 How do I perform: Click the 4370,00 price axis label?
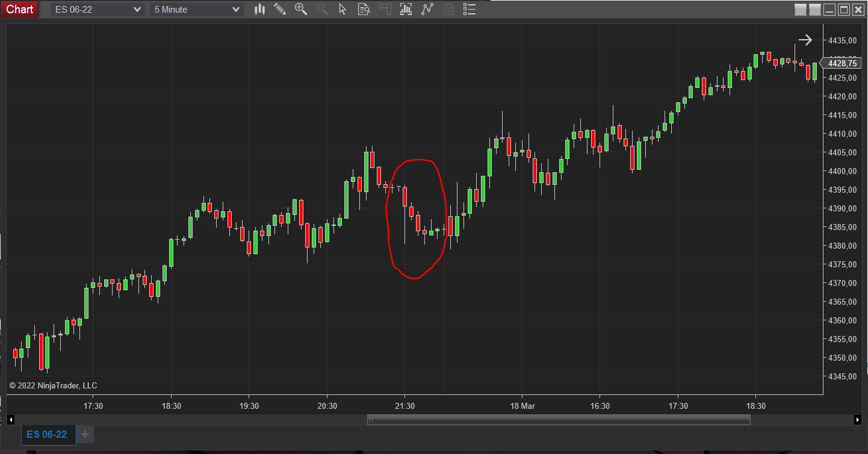coord(842,283)
